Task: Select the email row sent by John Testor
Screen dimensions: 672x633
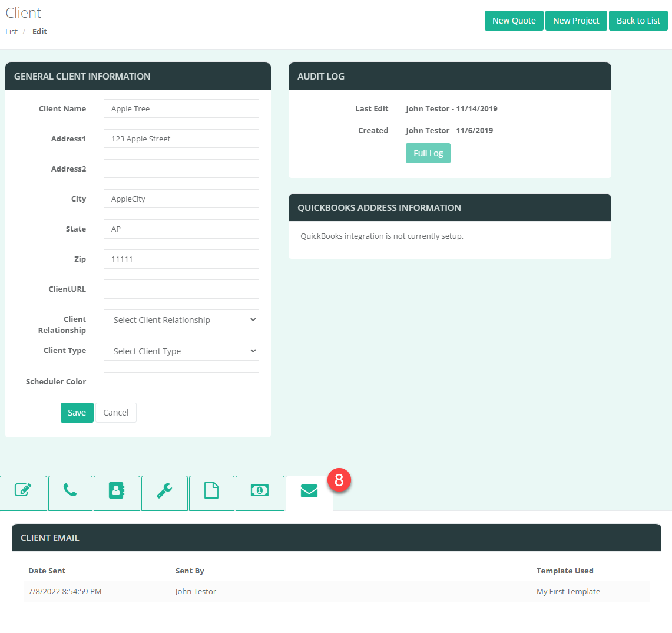Action: click(x=336, y=592)
